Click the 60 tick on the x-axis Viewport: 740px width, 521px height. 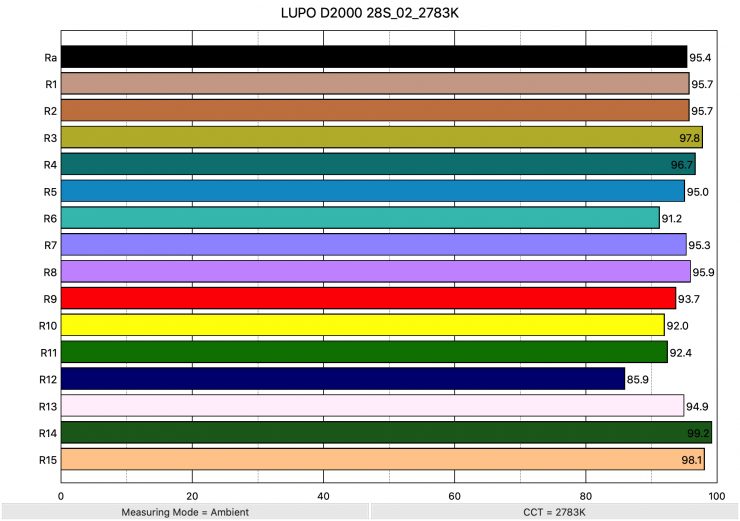click(454, 495)
